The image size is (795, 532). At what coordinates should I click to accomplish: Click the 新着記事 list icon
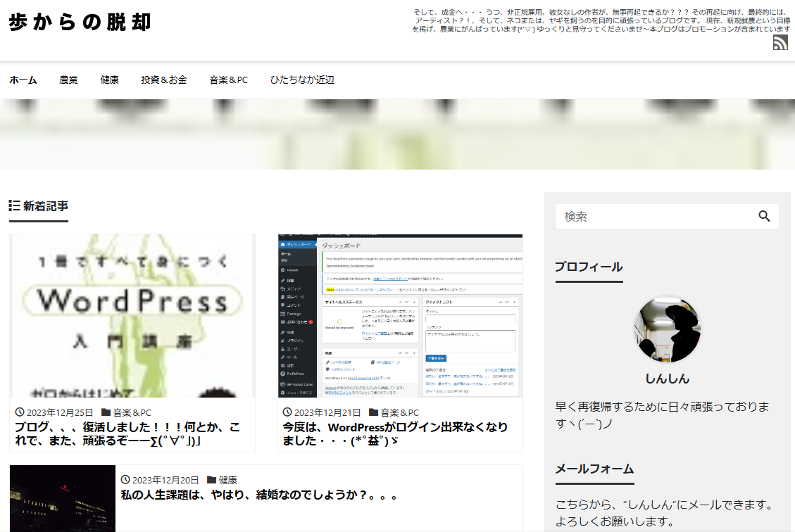pyautogui.click(x=14, y=205)
